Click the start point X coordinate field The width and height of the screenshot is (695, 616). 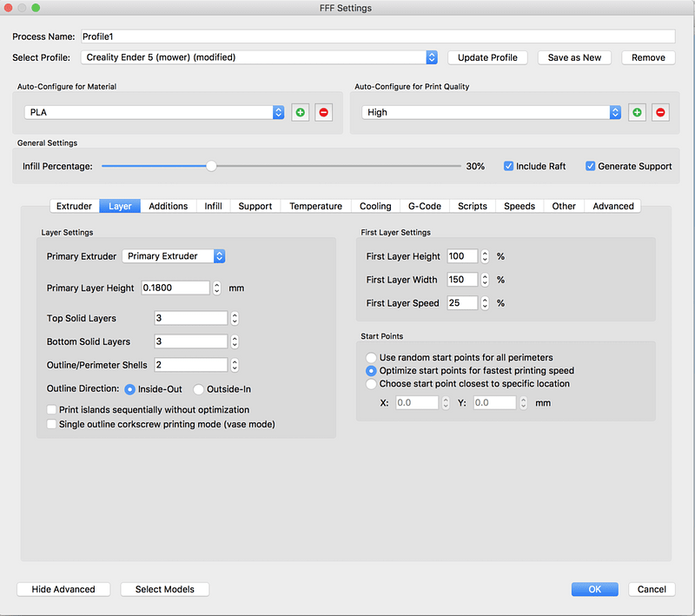417,403
